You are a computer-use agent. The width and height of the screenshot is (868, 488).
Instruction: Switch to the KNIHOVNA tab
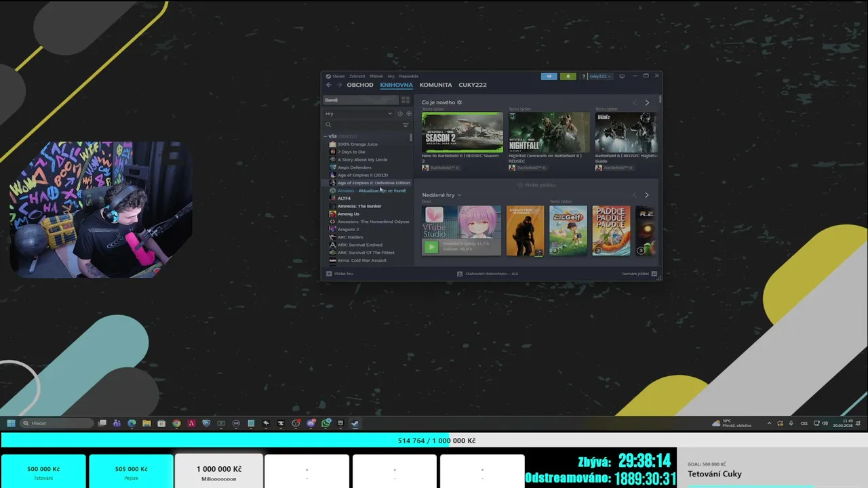[397, 85]
